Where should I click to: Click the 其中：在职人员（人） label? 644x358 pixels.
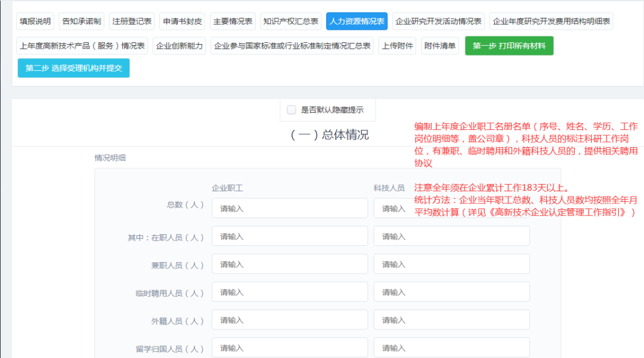tap(166, 238)
